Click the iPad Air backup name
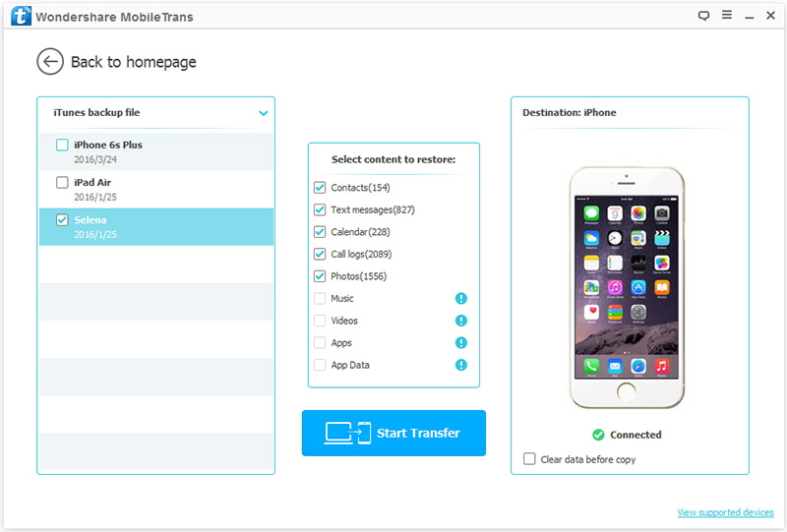 coord(92,182)
